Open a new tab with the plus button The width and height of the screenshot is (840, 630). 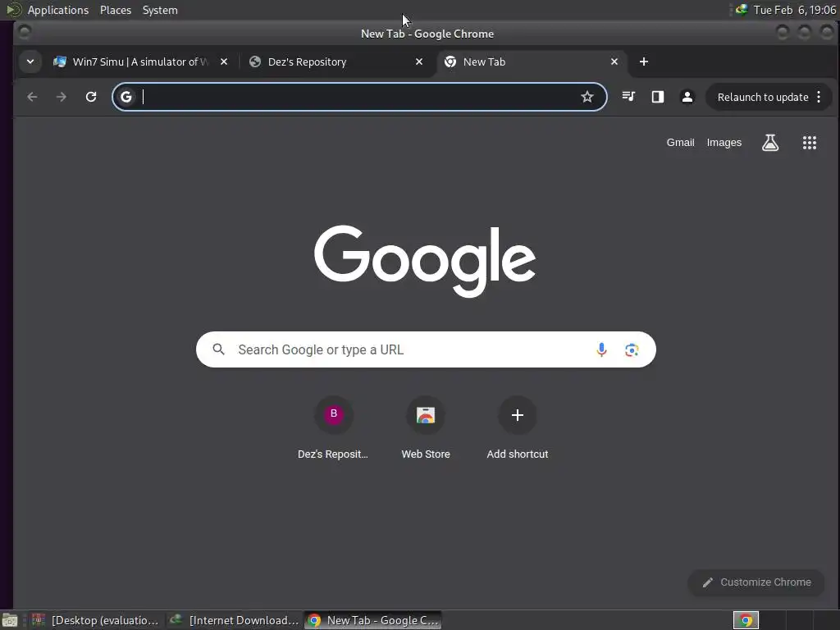point(644,62)
